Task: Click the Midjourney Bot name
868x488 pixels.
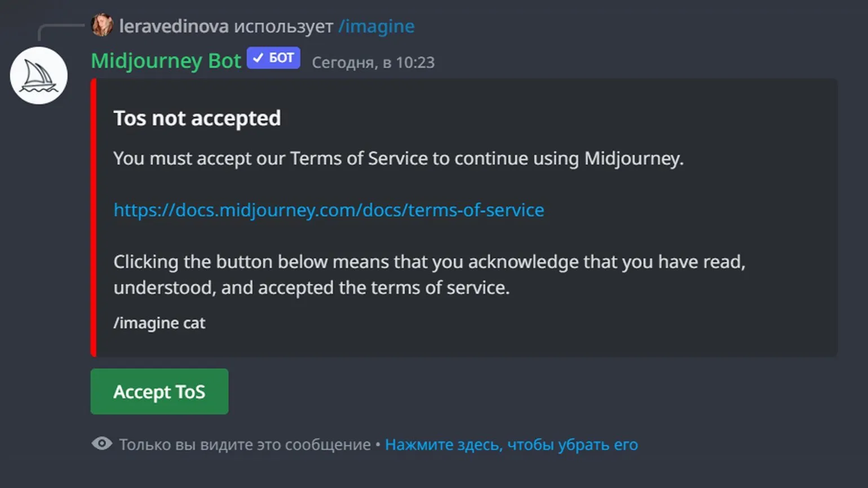Action: point(166,61)
